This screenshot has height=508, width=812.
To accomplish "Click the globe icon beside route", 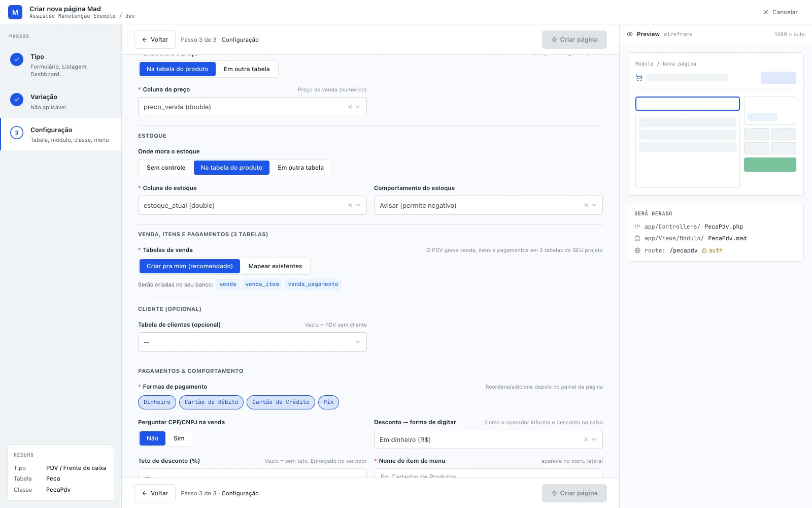I will [637, 250].
